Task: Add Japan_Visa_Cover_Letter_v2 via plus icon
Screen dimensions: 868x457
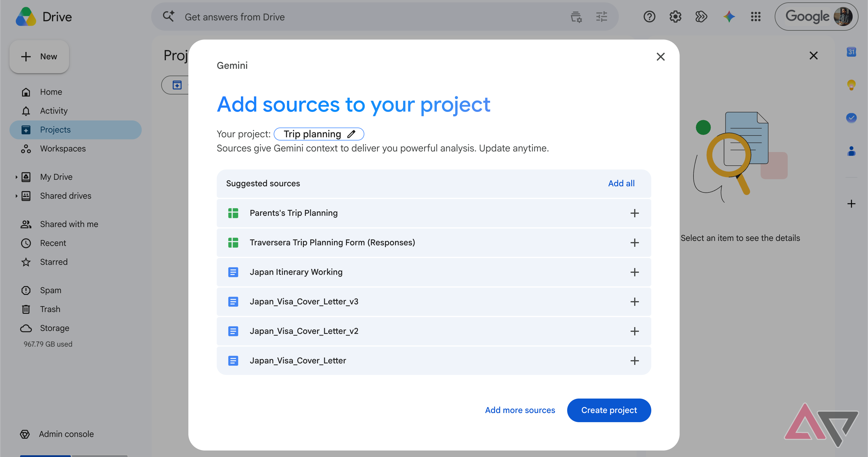Action: click(634, 331)
